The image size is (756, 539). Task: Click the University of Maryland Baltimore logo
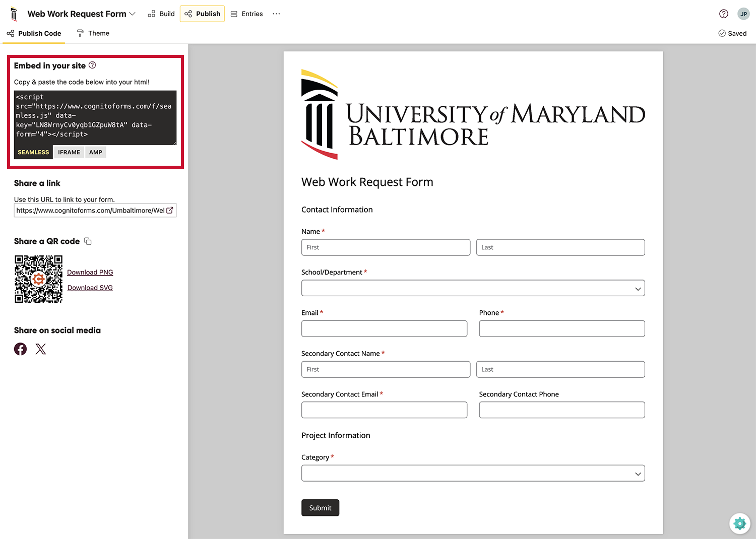click(x=473, y=114)
